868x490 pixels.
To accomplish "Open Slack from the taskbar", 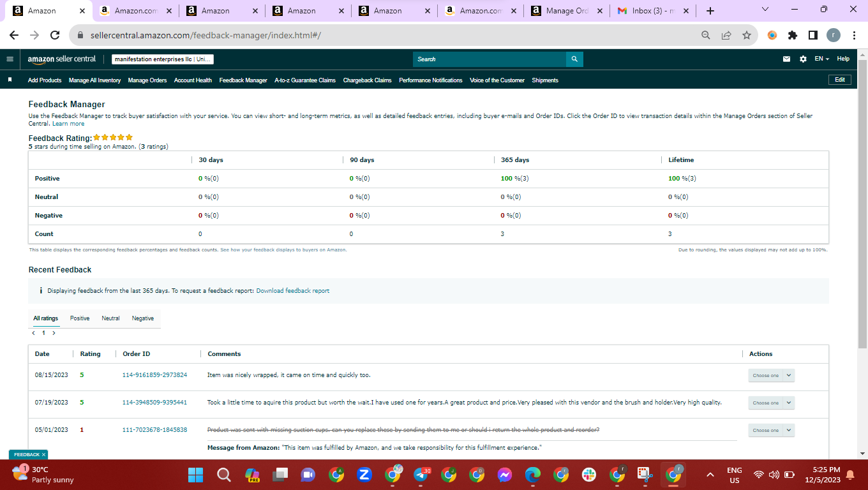I will tap(589, 475).
